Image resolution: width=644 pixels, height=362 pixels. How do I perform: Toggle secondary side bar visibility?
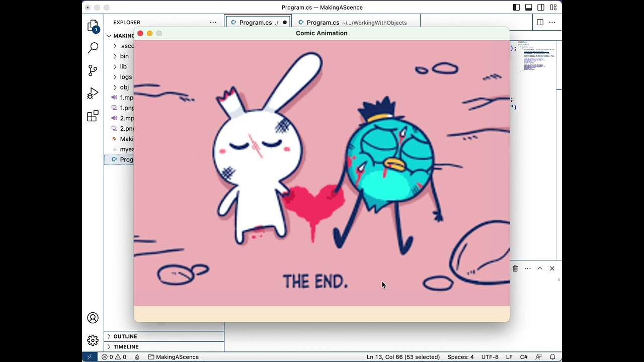pyautogui.click(x=541, y=8)
